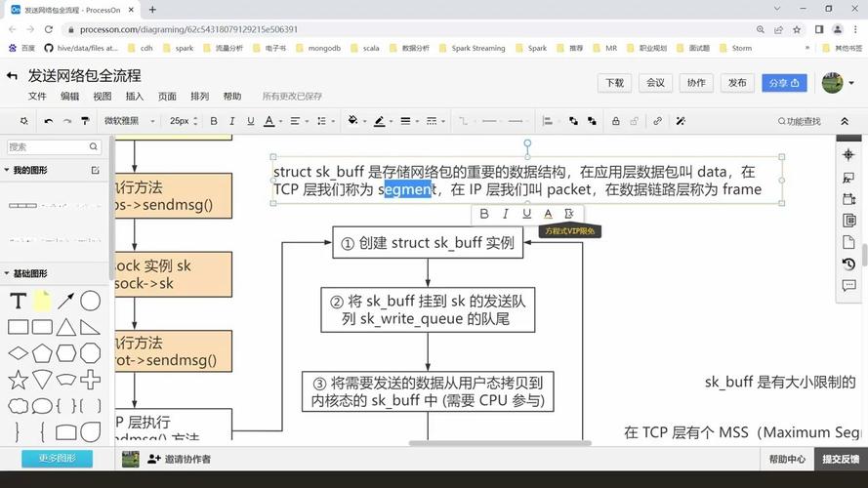Open the line spacing list dropdown

point(325,121)
